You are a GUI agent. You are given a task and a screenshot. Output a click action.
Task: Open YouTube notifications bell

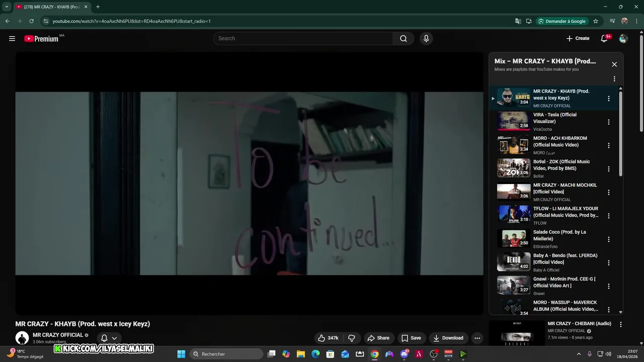click(x=604, y=38)
